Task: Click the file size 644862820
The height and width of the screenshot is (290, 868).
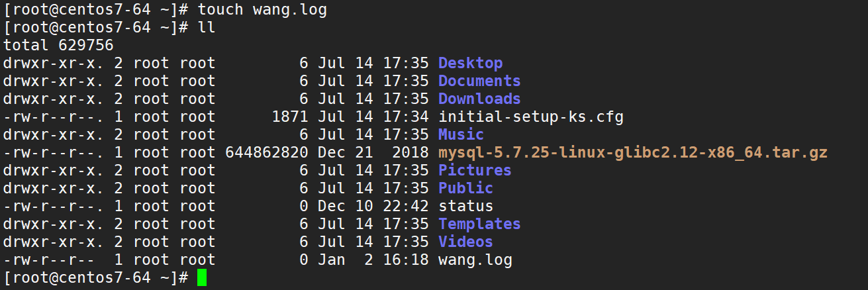Action: 266,153
